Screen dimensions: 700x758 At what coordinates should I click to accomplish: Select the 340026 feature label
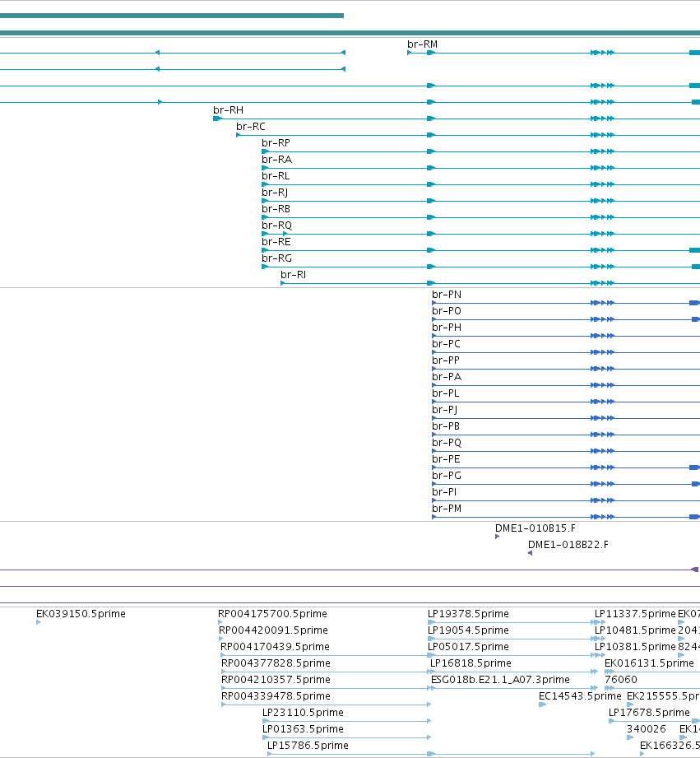coord(647,728)
